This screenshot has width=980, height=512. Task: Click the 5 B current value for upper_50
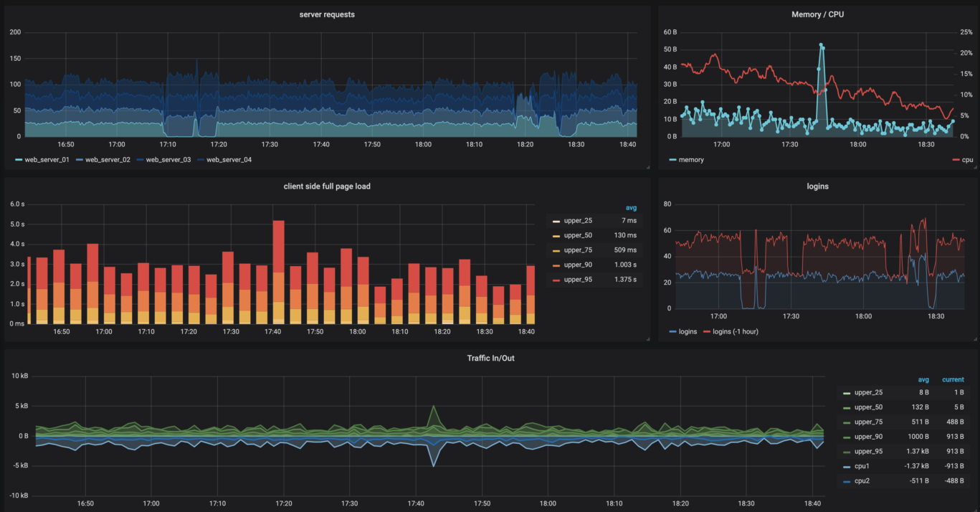pyautogui.click(x=959, y=407)
